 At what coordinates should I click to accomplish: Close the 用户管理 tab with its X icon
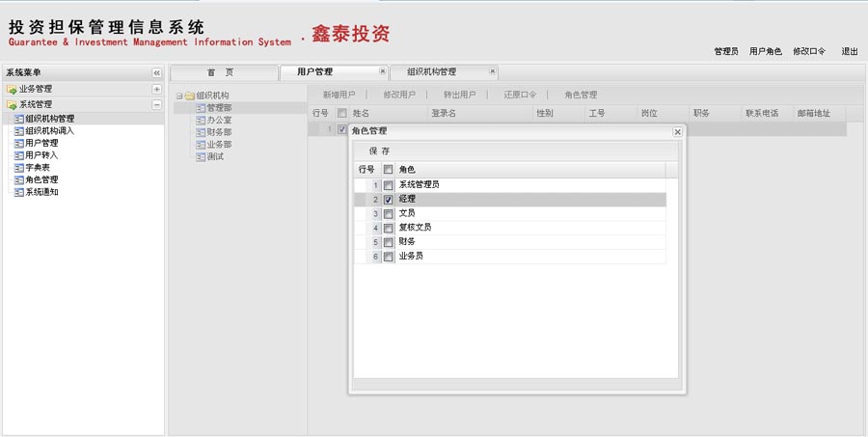point(382,72)
